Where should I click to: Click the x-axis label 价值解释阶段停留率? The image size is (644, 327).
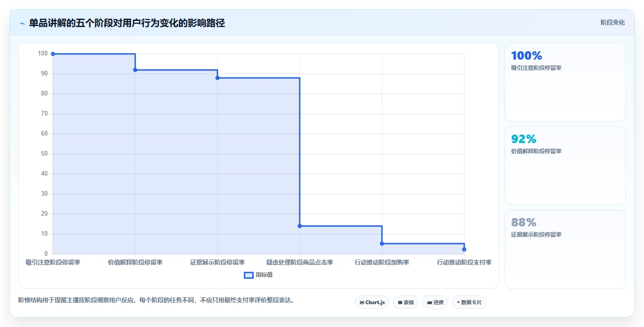(135, 262)
